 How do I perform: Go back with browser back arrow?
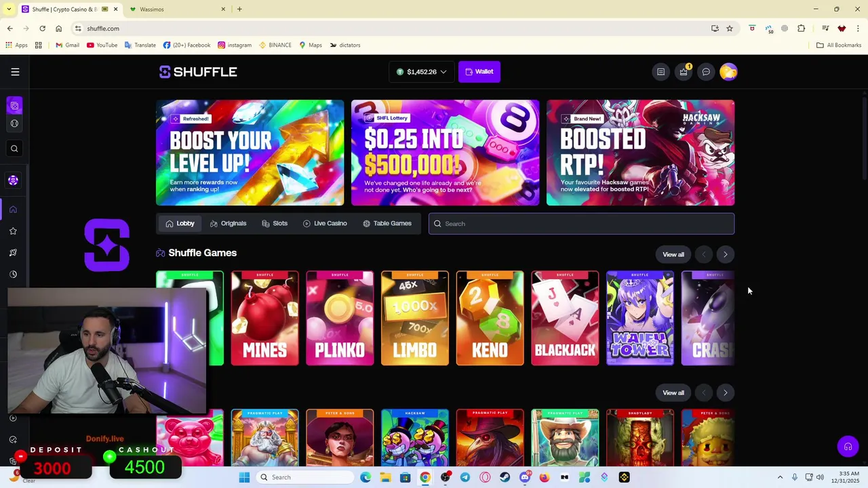(9, 28)
